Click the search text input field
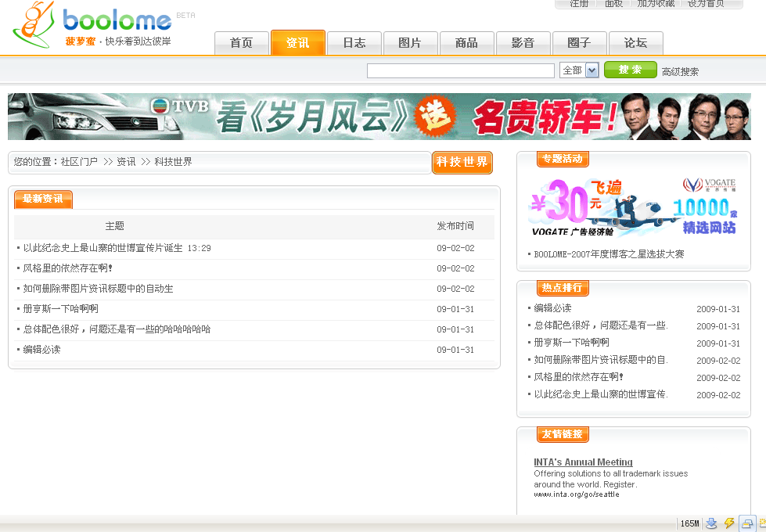Image resolution: width=766 pixels, height=532 pixels. 461,71
